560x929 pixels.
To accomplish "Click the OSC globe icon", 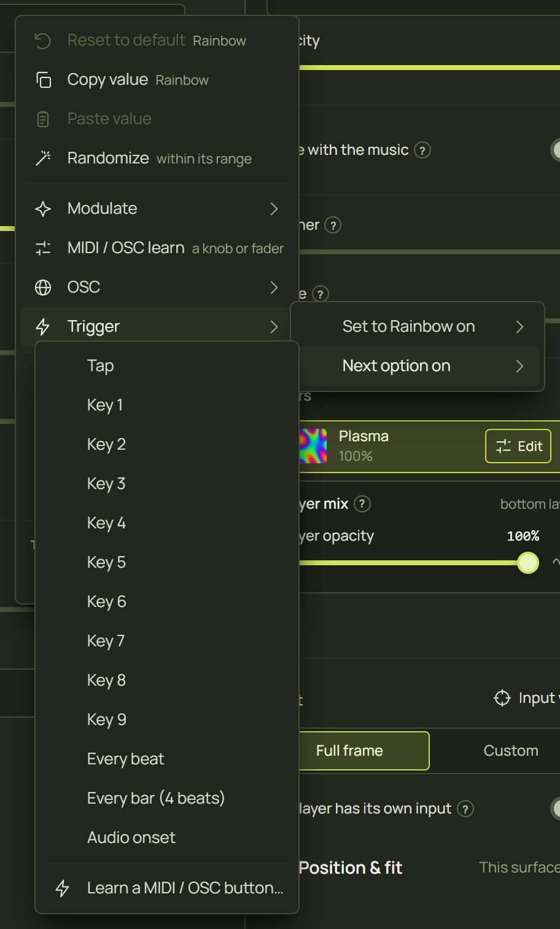I will tap(43, 288).
